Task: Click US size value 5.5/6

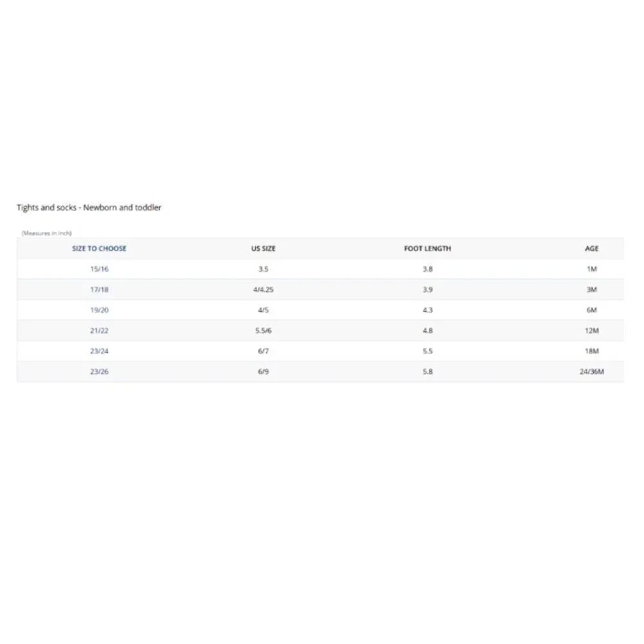Action: point(263,330)
